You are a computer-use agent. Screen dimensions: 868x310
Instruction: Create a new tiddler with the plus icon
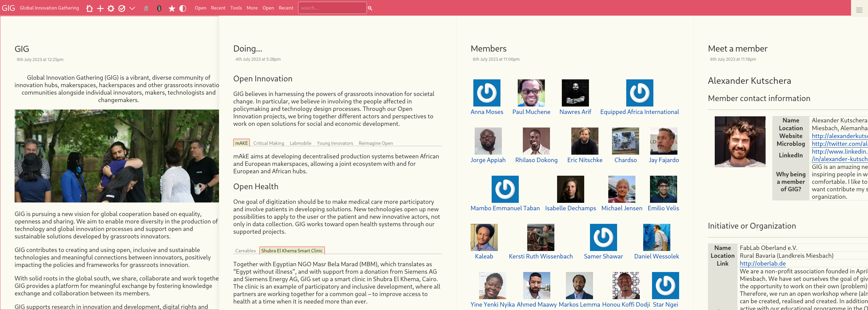(100, 8)
